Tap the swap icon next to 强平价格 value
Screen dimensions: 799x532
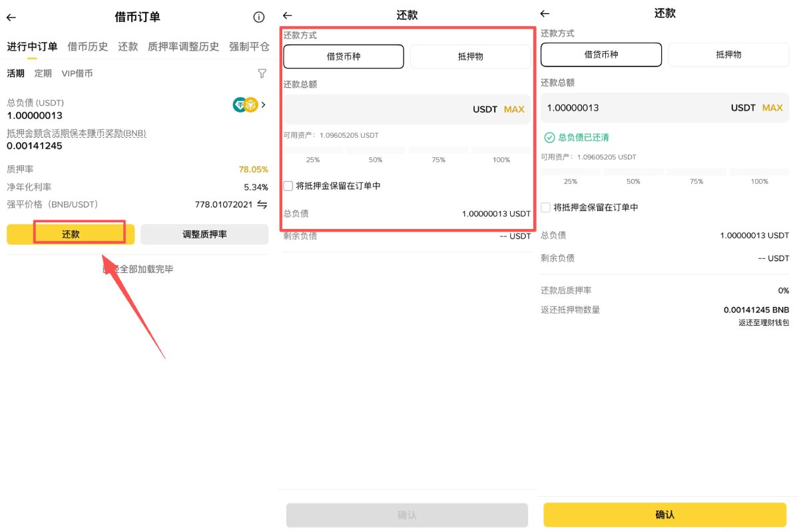tap(261, 205)
